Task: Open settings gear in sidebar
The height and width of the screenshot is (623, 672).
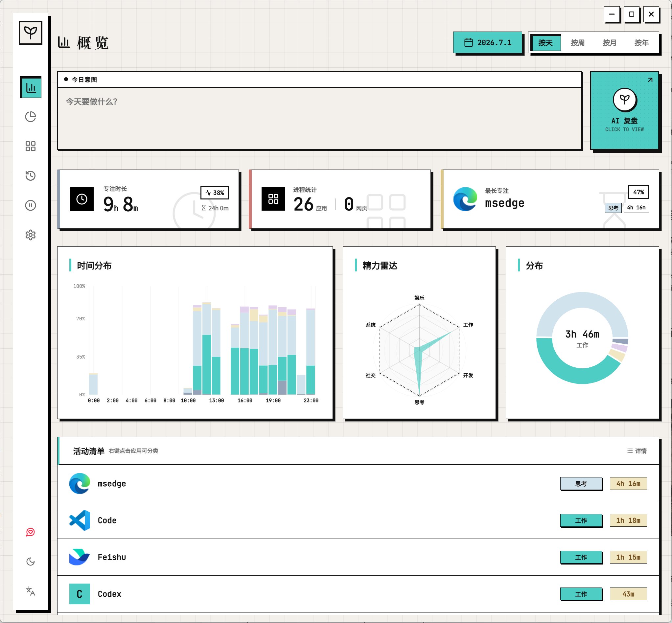Action: pyautogui.click(x=31, y=235)
